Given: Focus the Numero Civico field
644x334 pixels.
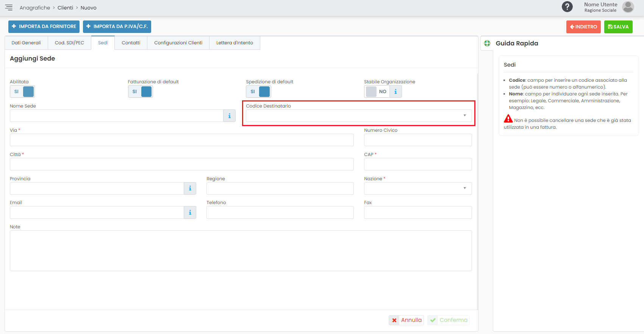Looking at the screenshot, I should click(418, 140).
